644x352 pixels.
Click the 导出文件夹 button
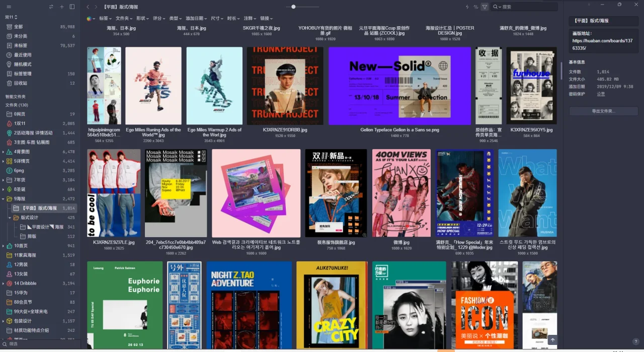click(603, 111)
